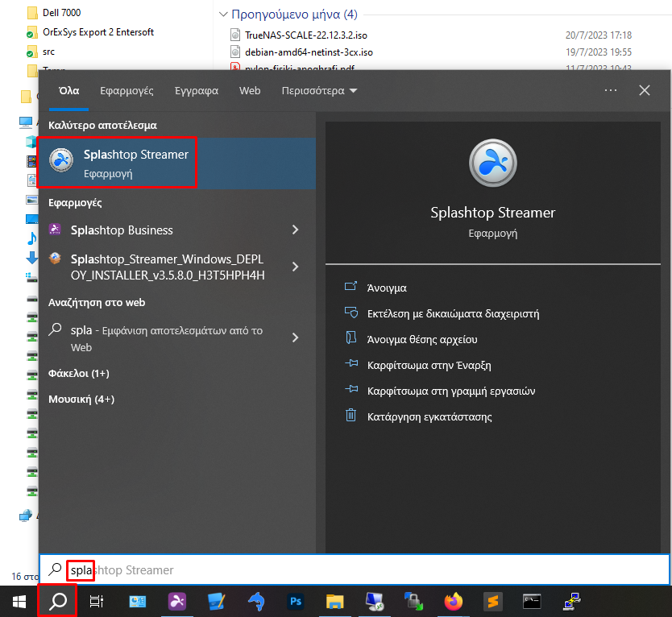Image resolution: width=672 pixels, height=617 pixels.
Task: Choose Καρφίτσωμα στην Έναρξη
Action: tap(429, 366)
